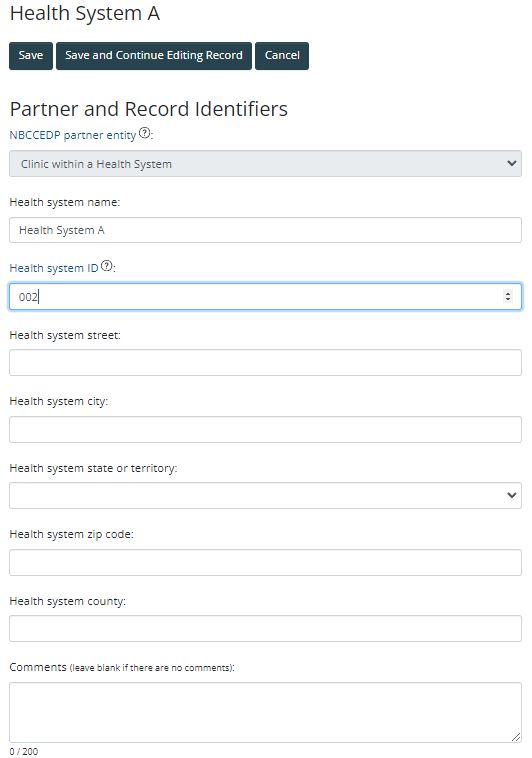Click Save and Continue Editing Record
The height and width of the screenshot is (758, 532).
pos(154,56)
